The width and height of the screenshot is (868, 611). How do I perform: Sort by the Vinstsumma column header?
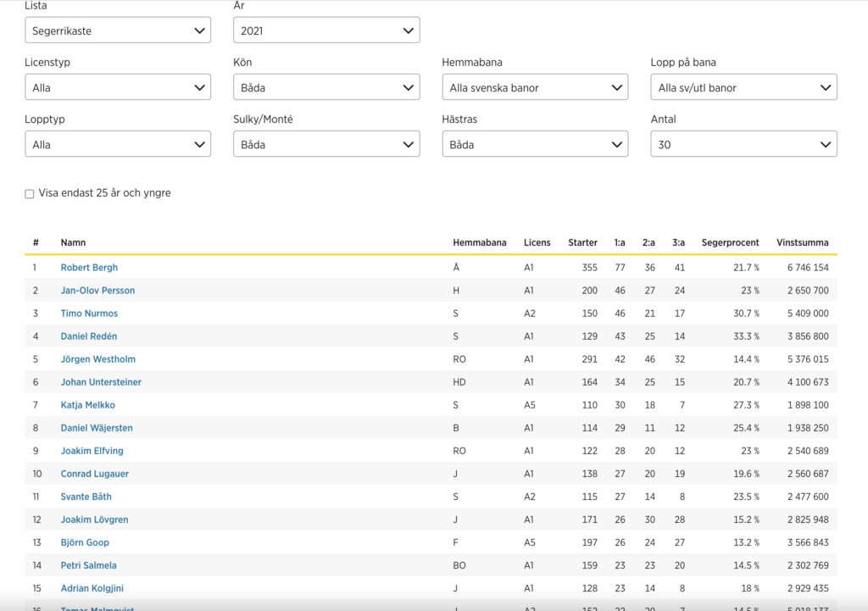(x=802, y=242)
